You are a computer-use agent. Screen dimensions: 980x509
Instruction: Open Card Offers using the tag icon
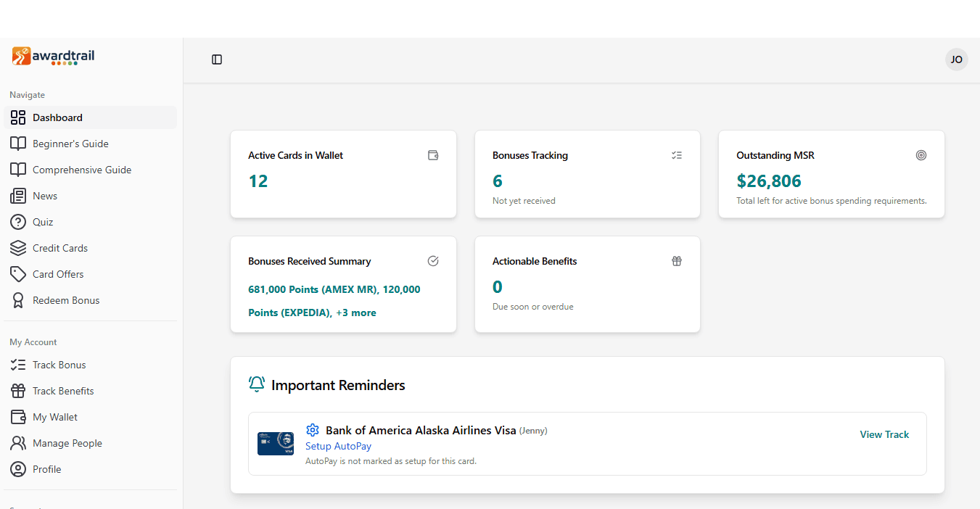click(18, 273)
